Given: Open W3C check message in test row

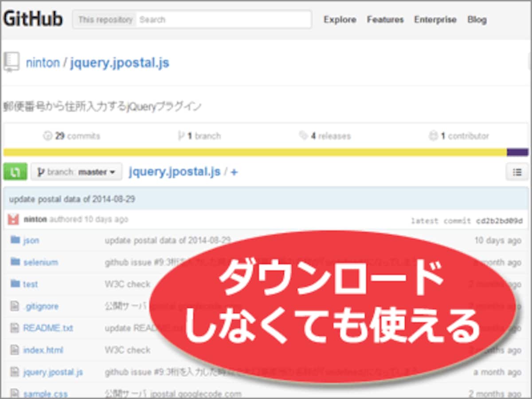Looking at the screenshot, I should 128,284.
